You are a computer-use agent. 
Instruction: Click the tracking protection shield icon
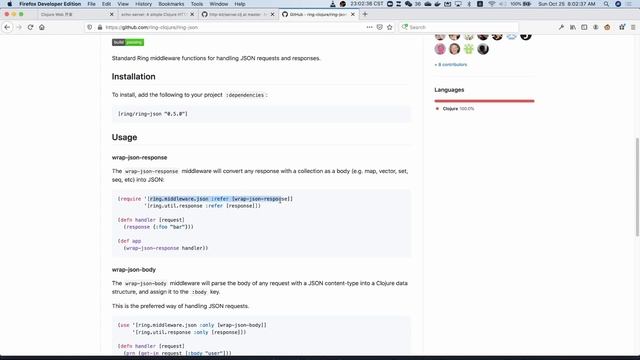pos(89,27)
